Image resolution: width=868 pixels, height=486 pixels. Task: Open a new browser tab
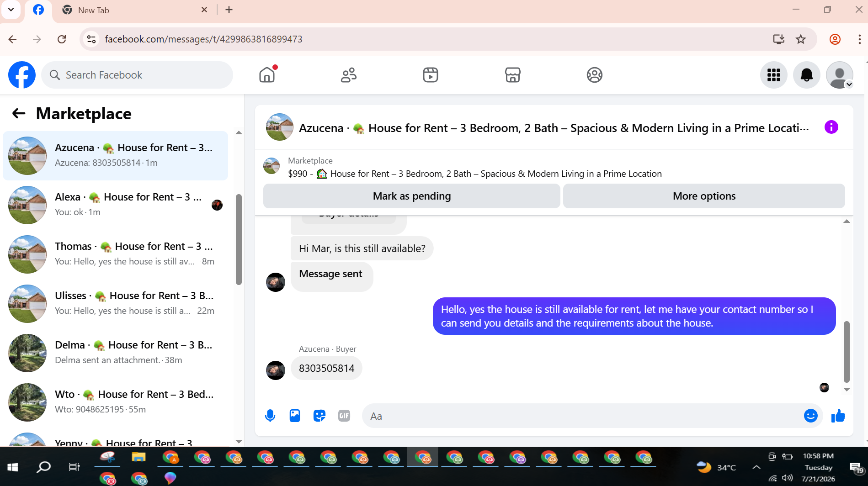coord(229,10)
